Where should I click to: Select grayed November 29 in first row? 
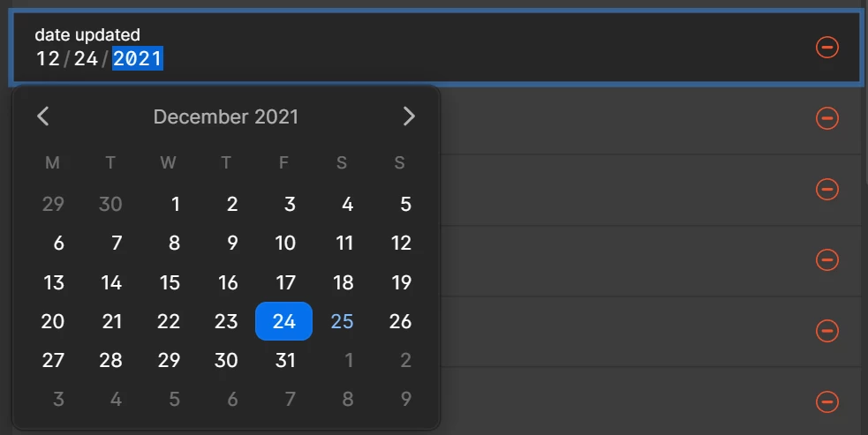(x=53, y=204)
